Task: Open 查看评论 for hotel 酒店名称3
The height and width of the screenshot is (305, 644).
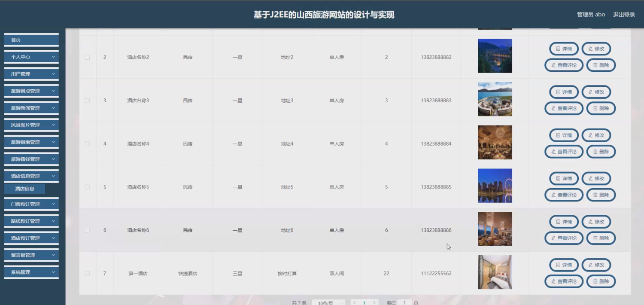Action: [x=564, y=108]
